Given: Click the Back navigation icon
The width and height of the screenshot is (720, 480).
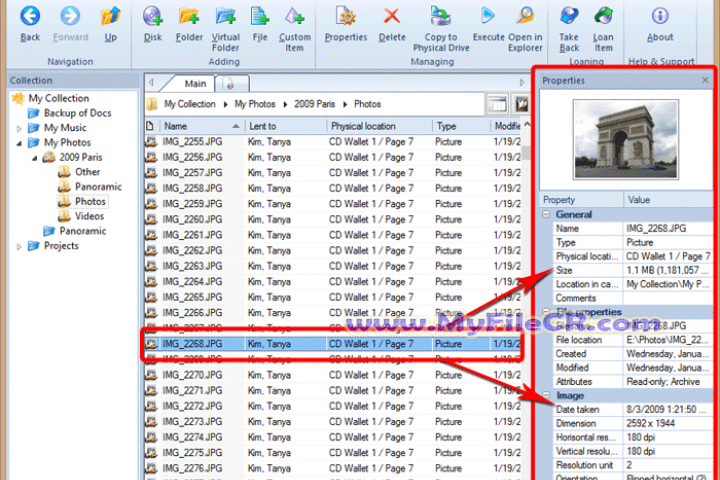Looking at the screenshot, I should 30,16.
